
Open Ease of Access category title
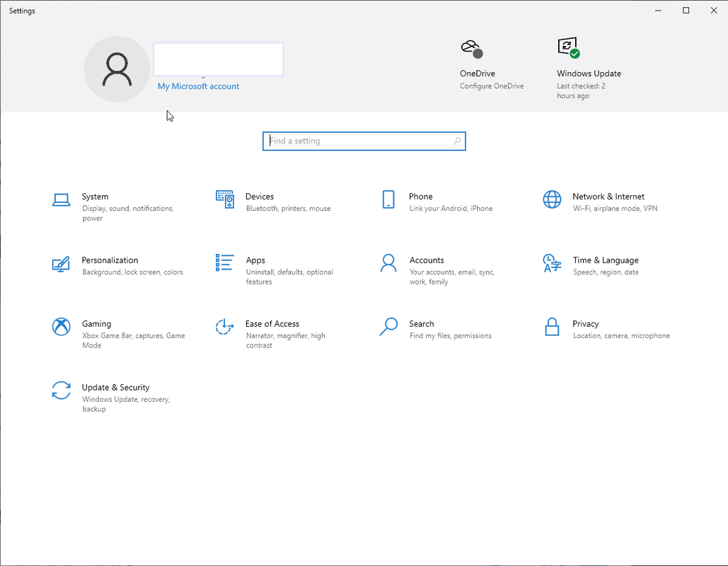(272, 323)
